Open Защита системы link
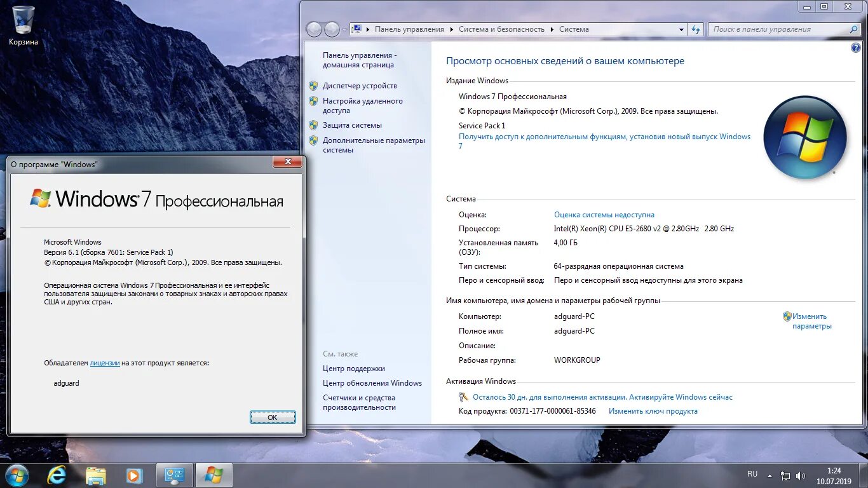The width and height of the screenshot is (868, 488). coord(352,125)
